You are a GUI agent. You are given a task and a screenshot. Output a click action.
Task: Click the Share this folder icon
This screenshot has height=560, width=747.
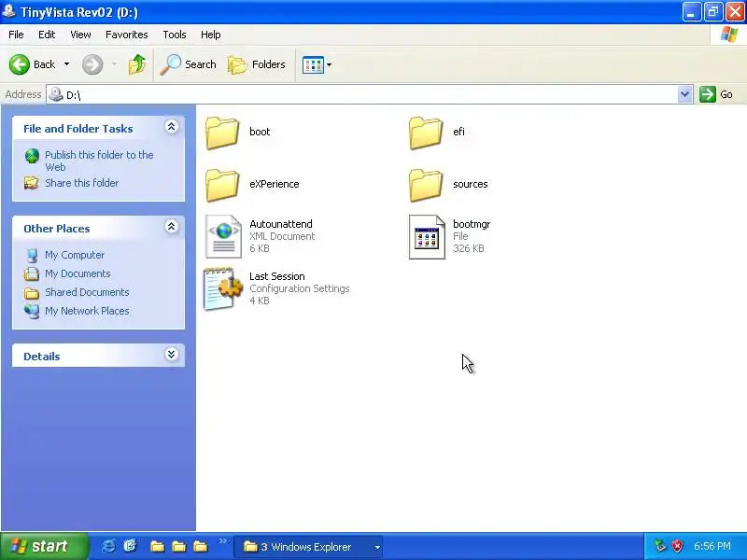(x=32, y=183)
